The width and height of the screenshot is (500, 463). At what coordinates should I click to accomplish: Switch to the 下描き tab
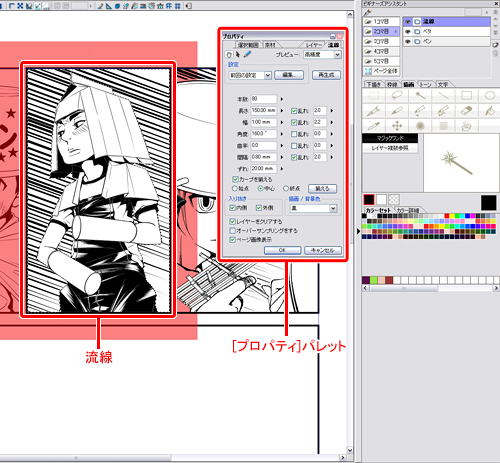click(374, 85)
